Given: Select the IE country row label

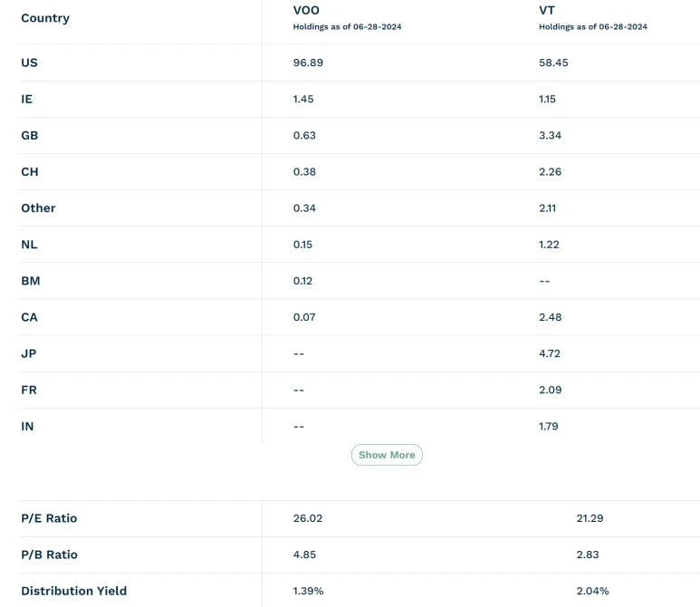Looking at the screenshot, I should pyautogui.click(x=27, y=99).
